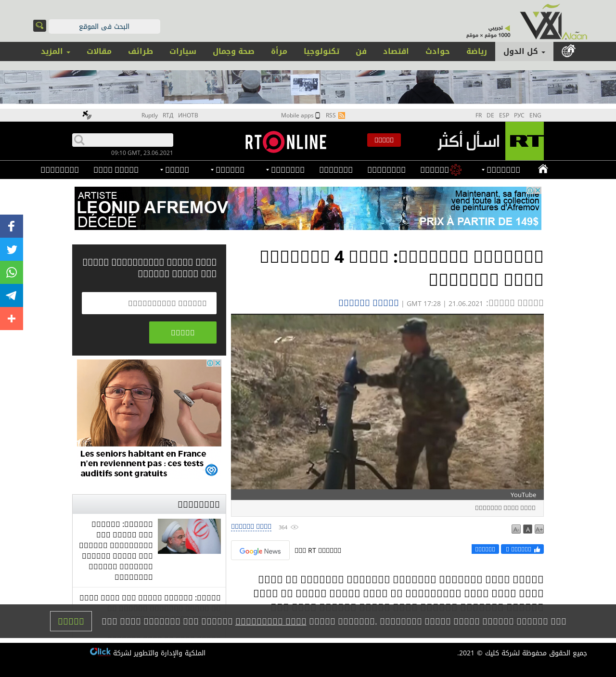This screenshot has width=616, height=677.
Task: Share the article via Twitter icon
Action: 12,249
